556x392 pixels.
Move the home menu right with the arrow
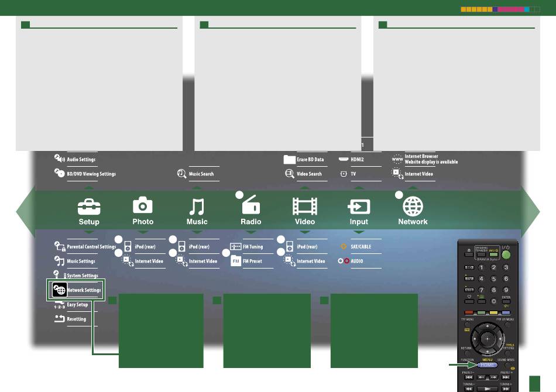(530, 212)
